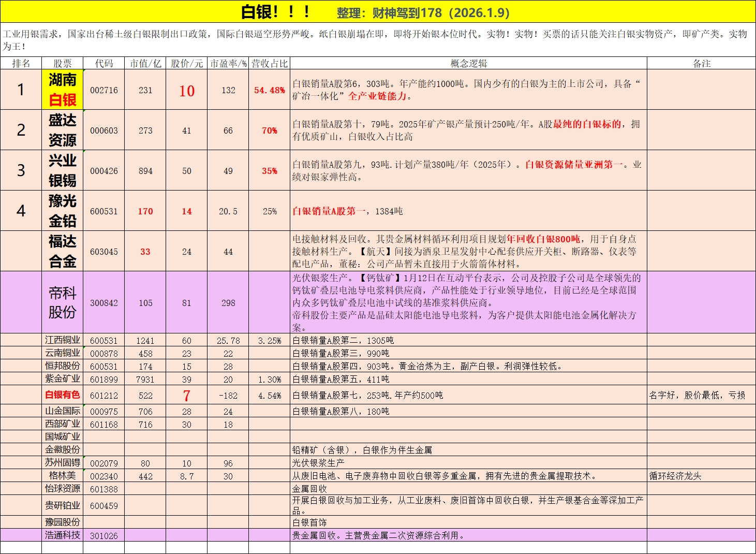Click stock code 600459
This screenshot has width=756, height=554.
104,506
